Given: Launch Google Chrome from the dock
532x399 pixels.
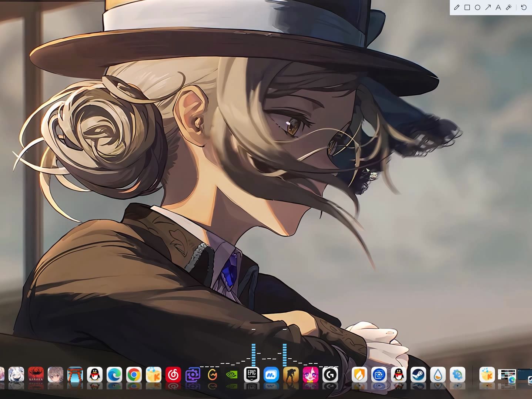Looking at the screenshot, I should pos(134,375).
